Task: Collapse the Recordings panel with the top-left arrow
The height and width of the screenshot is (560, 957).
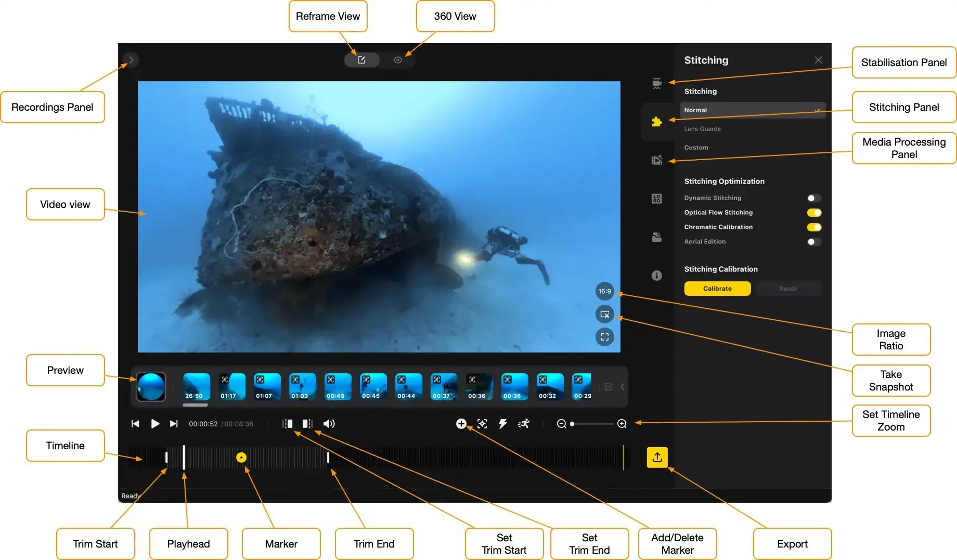Action: [x=131, y=60]
